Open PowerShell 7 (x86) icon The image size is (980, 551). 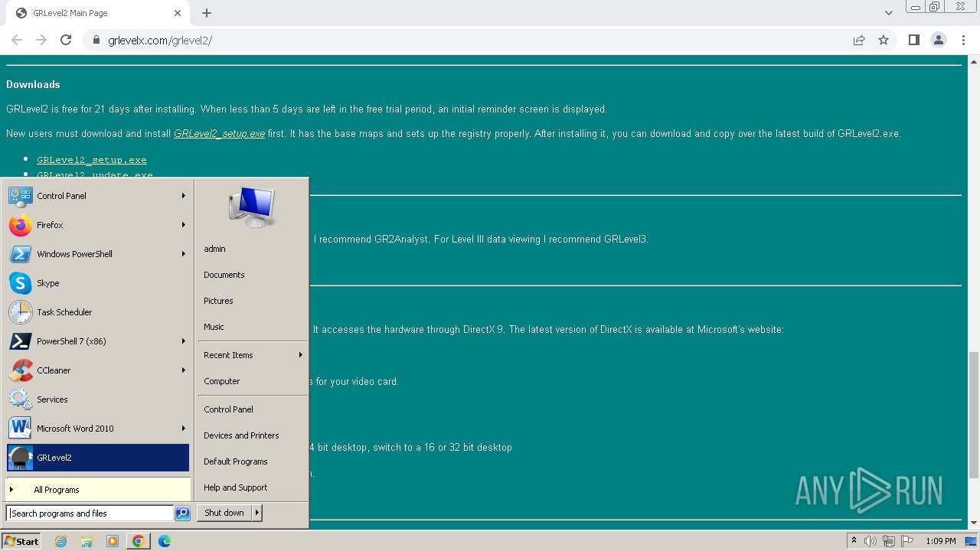point(20,341)
